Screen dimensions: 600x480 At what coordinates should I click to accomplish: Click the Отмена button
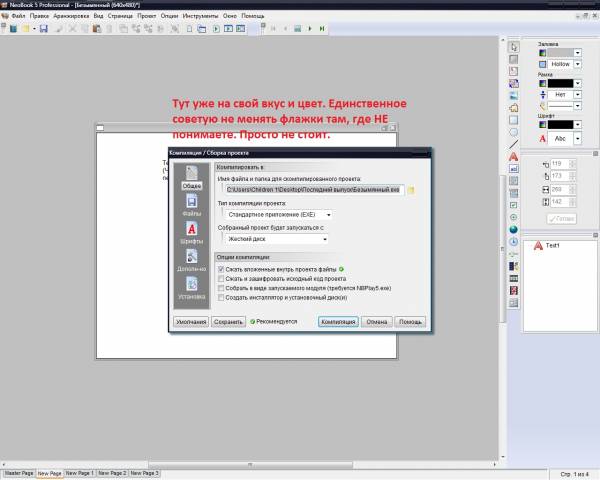(x=376, y=322)
